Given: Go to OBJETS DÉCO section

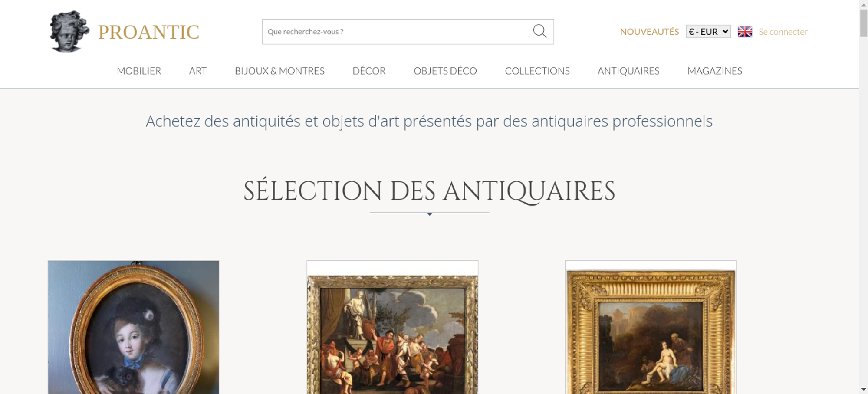Looking at the screenshot, I should pos(445,71).
